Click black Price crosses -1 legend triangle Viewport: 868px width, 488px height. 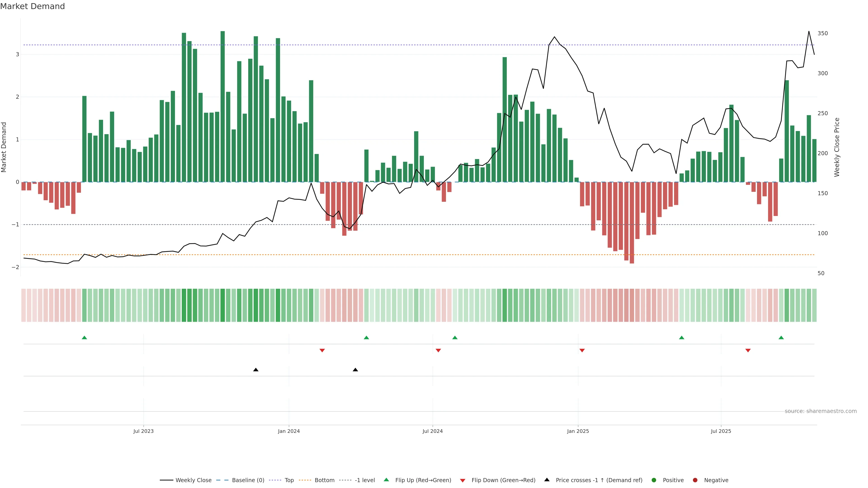547,480
